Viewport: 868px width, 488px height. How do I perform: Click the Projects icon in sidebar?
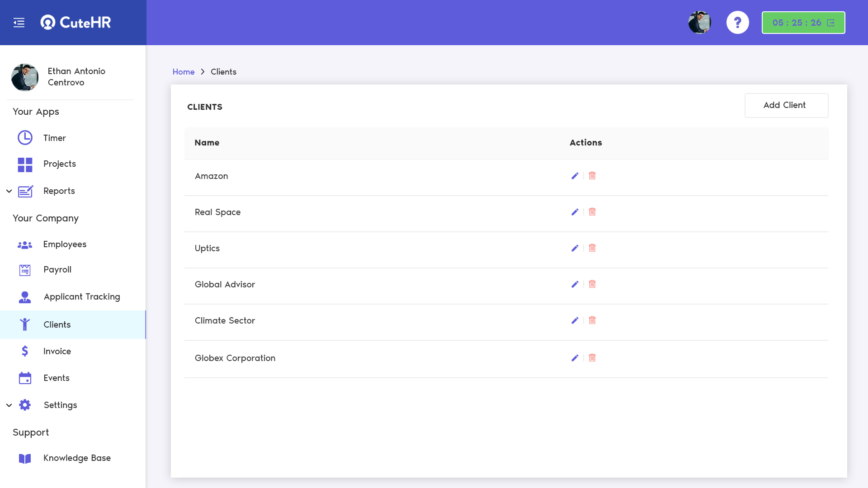coord(24,164)
